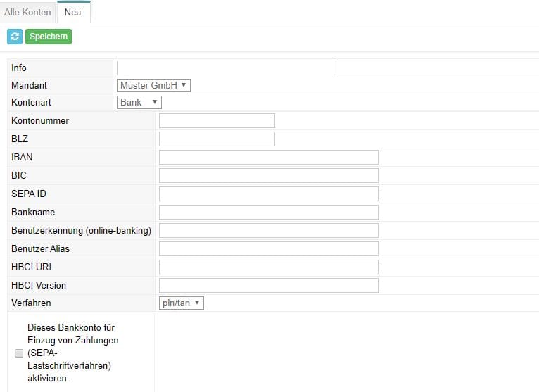The height and width of the screenshot is (392, 539).
Task: Focus the BIC input box
Action: [269, 175]
